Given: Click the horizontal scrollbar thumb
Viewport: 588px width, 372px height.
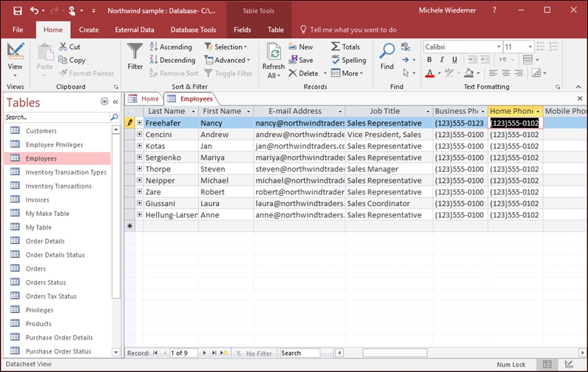Looking at the screenshot, I should pos(394,353).
